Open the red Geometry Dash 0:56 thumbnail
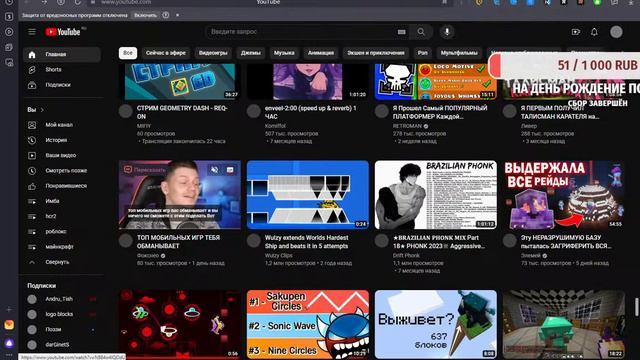640x360 pixels. point(180,324)
